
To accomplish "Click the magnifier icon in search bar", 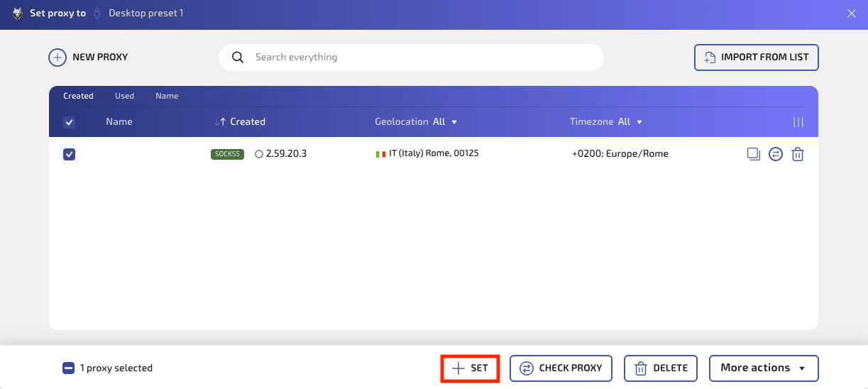I will 238,57.
